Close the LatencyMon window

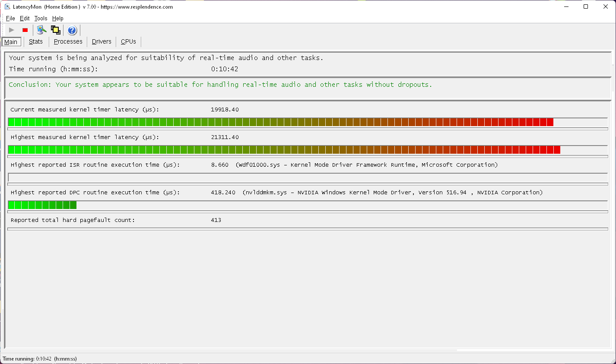[606, 6]
